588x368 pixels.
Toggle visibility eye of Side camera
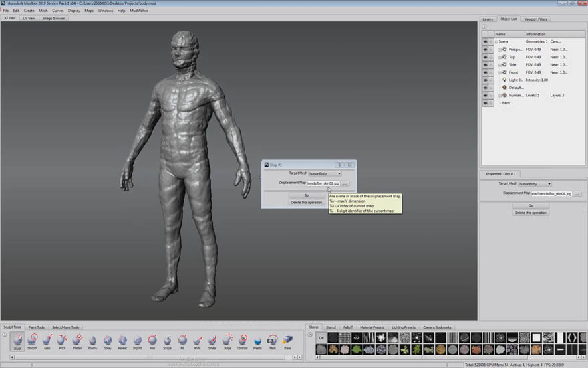coord(485,65)
